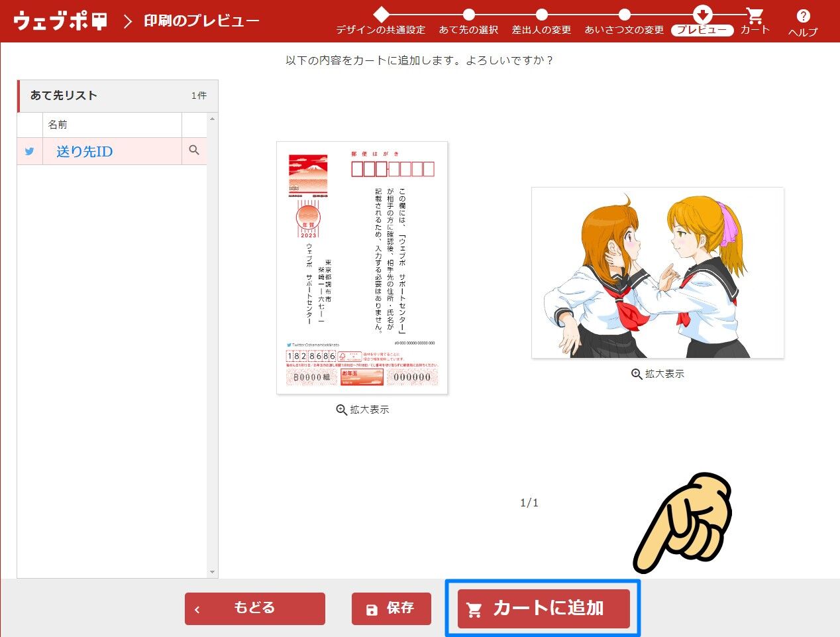
Task: Click the Twitter bird icon in 送り先ID row
Action: (29, 151)
